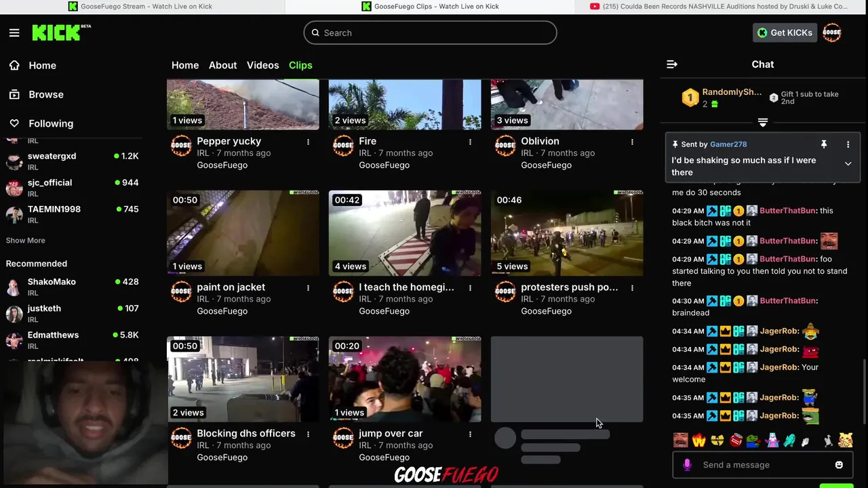Open ShakoMako recommended channel
The width and height of the screenshot is (868, 488).
(x=72, y=287)
